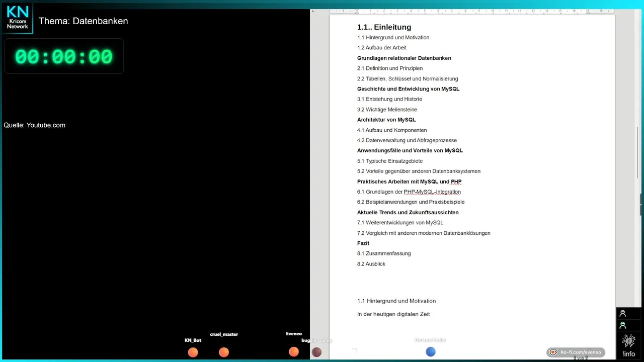The height and width of the screenshot is (362, 644).
Task: Click the '1.1.. Einleitung' heading
Action: click(x=384, y=27)
